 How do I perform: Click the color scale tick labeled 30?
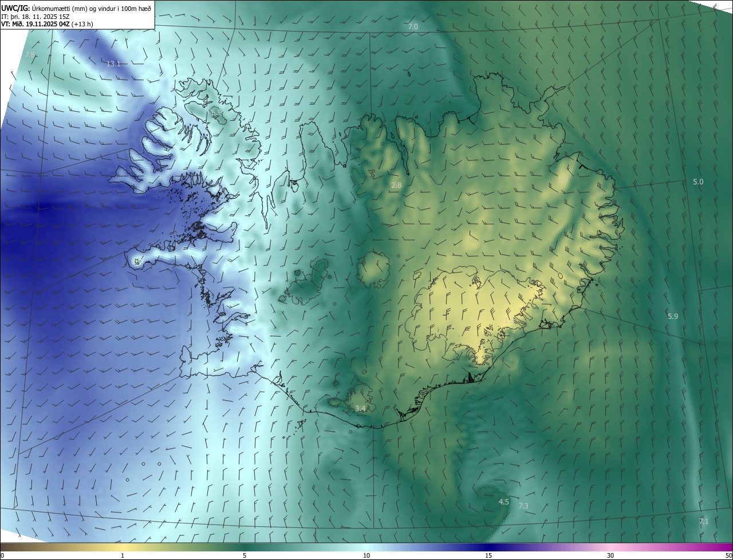click(x=610, y=555)
